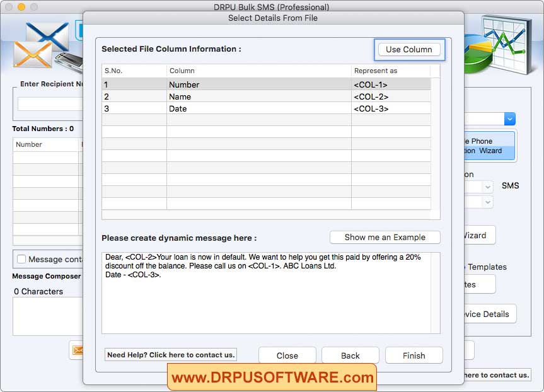Focus the dynamic message text area
The image size is (544, 392).
(x=267, y=293)
